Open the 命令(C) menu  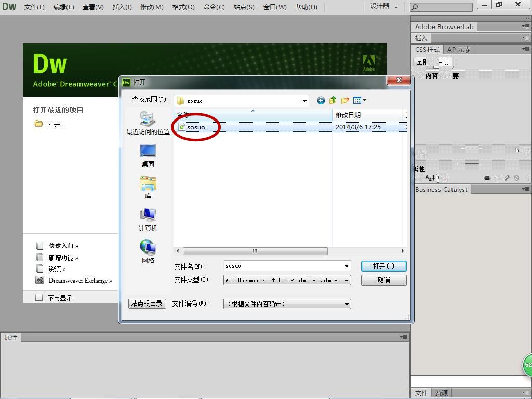214,7
